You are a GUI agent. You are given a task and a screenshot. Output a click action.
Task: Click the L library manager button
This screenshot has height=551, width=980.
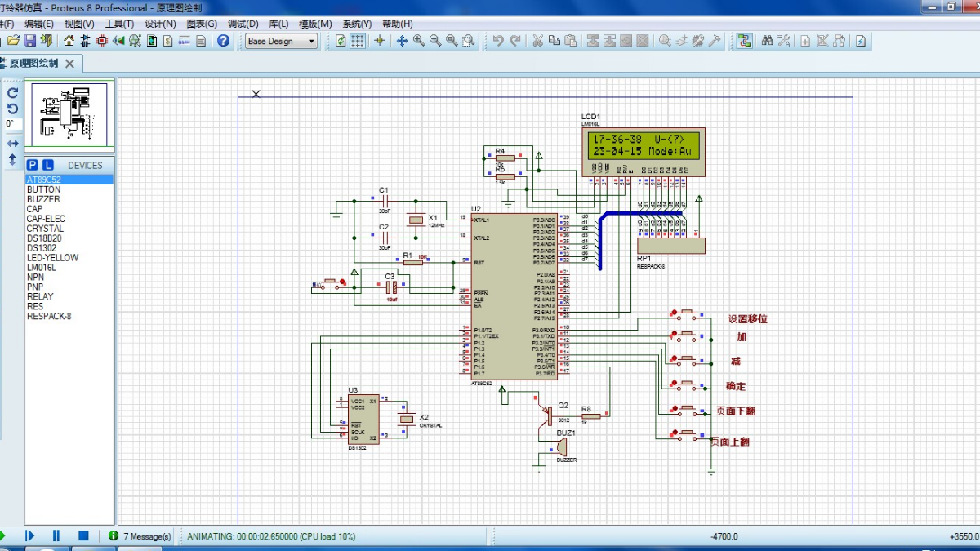48,165
